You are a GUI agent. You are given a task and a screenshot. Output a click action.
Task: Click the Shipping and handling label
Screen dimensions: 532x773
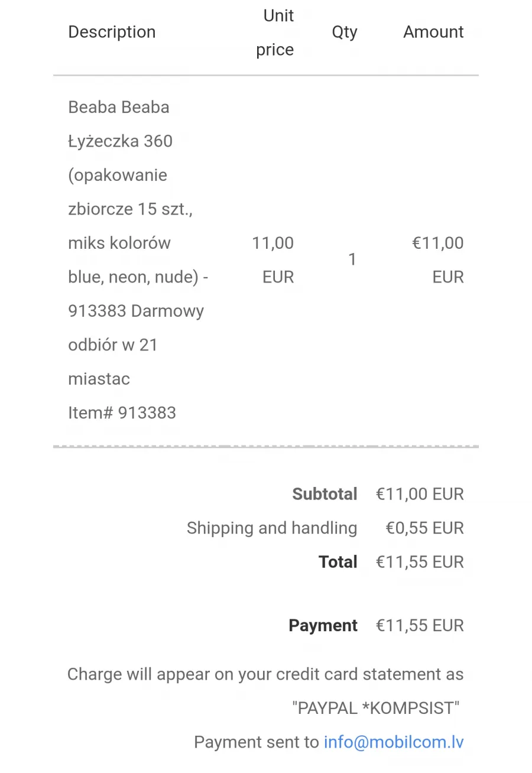272,528
